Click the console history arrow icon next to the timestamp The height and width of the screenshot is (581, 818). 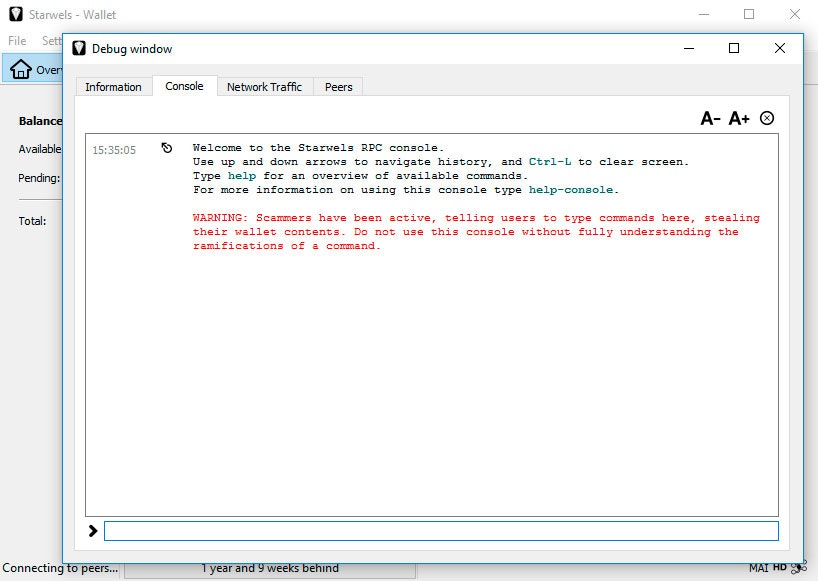[x=166, y=148]
